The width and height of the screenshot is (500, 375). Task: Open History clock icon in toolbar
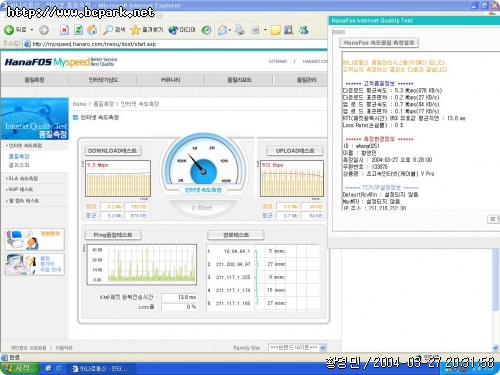tap(206, 30)
